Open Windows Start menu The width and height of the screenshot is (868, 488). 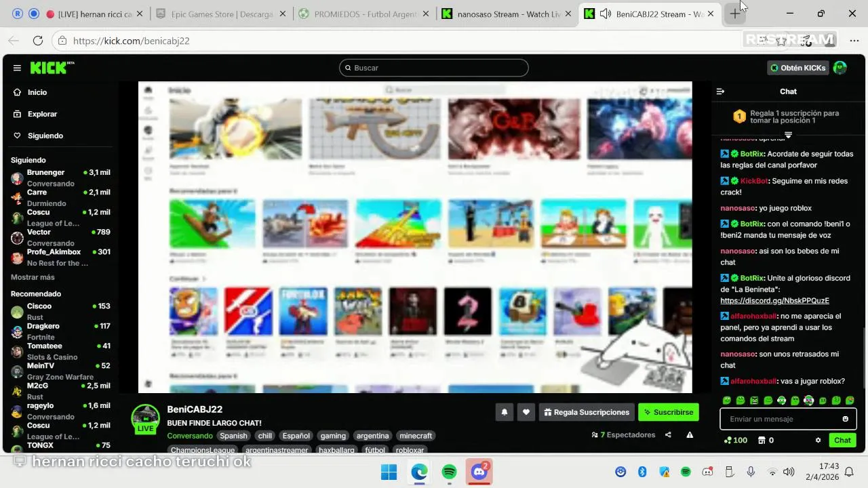point(389,472)
